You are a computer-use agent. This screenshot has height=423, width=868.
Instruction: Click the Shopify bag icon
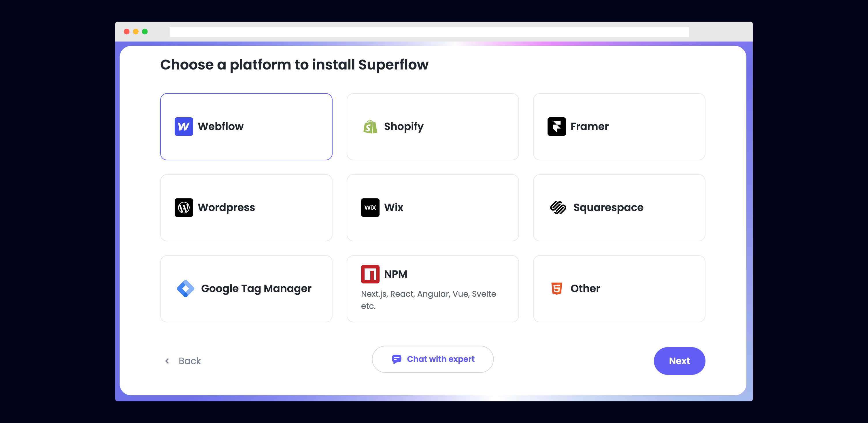370,127
